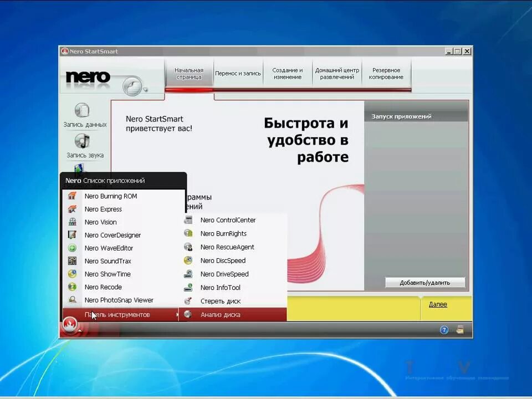Click the Nero Express icon
The height and width of the screenshot is (399, 532).
[x=72, y=209]
